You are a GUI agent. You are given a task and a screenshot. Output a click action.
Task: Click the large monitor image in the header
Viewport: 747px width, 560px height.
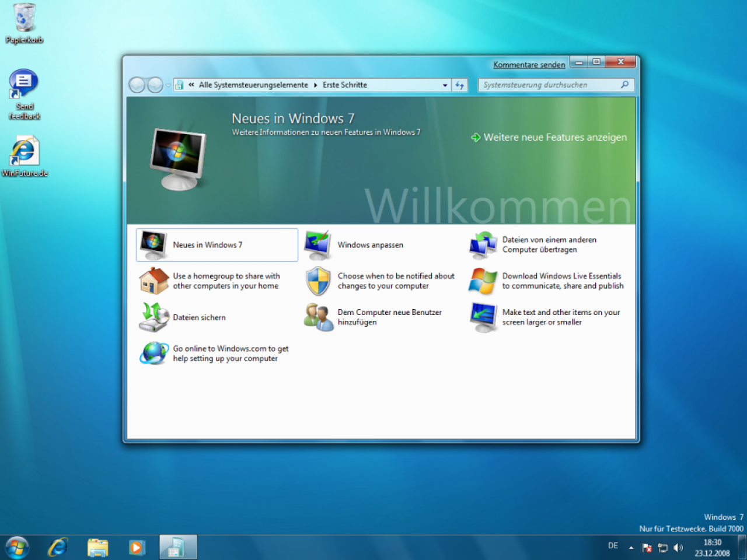click(178, 160)
